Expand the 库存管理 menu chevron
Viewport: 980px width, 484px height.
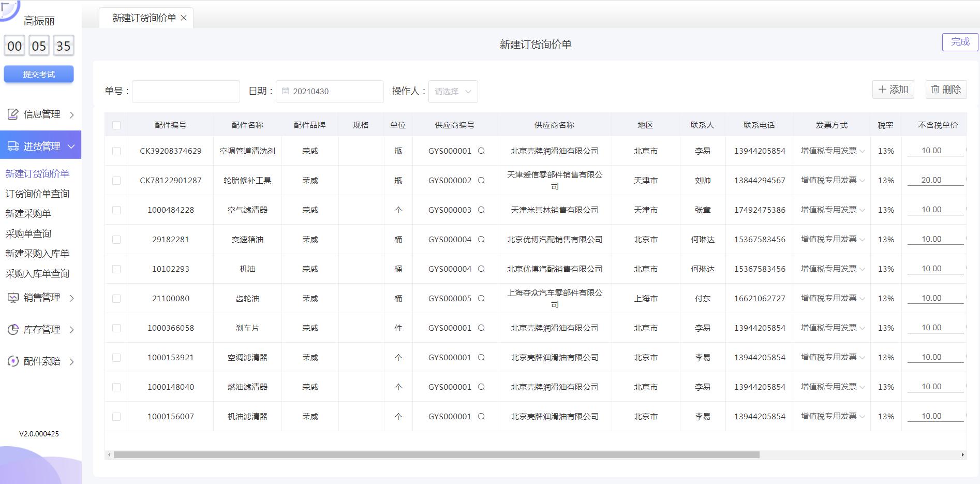click(x=72, y=330)
